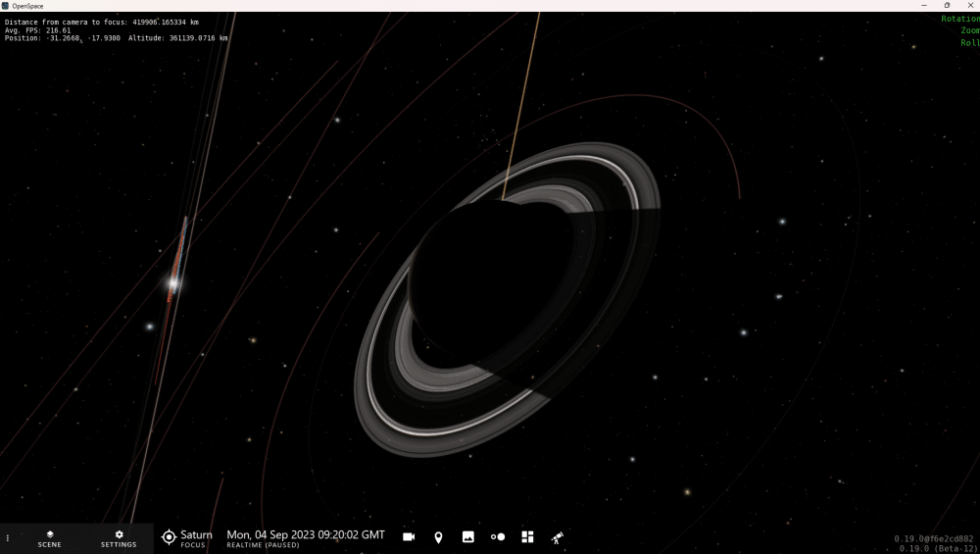This screenshot has width=980, height=554.
Task: Click the Rotation label at top right
Action: pos(960,19)
